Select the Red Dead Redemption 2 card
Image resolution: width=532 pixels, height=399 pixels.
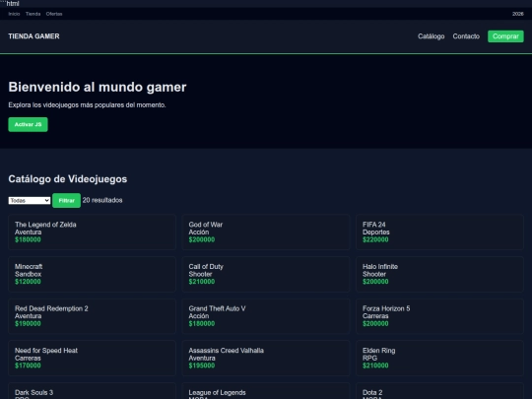pos(92,316)
